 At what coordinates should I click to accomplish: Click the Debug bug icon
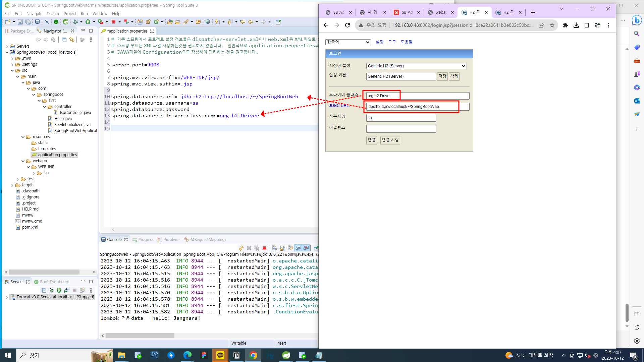click(x=75, y=22)
